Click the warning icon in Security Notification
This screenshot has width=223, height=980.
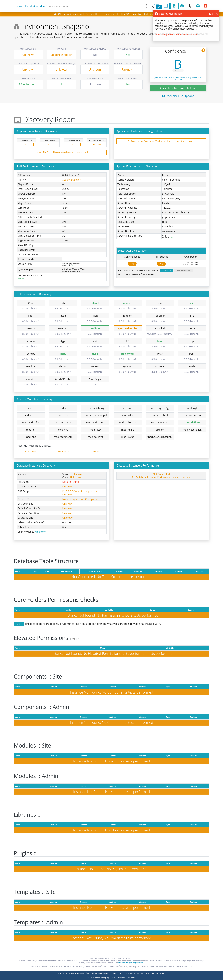pos(156,14)
